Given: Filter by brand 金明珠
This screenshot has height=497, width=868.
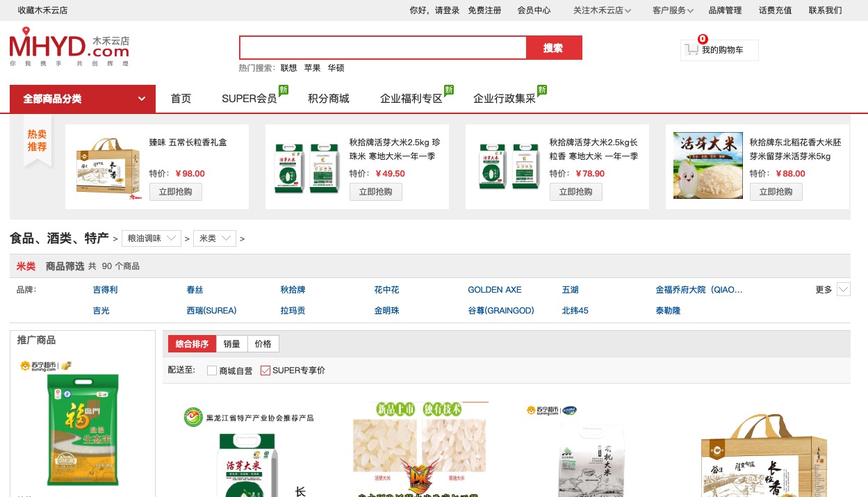Looking at the screenshot, I should (x=387, y=311).
